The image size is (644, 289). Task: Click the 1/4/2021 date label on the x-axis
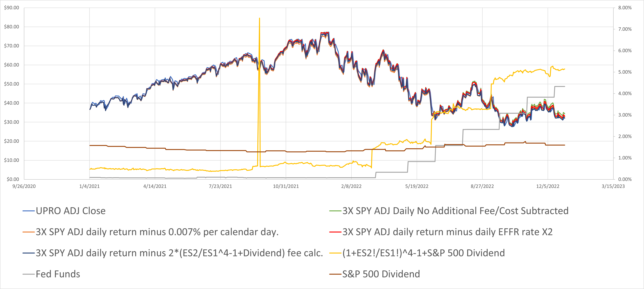click(89, 186)
